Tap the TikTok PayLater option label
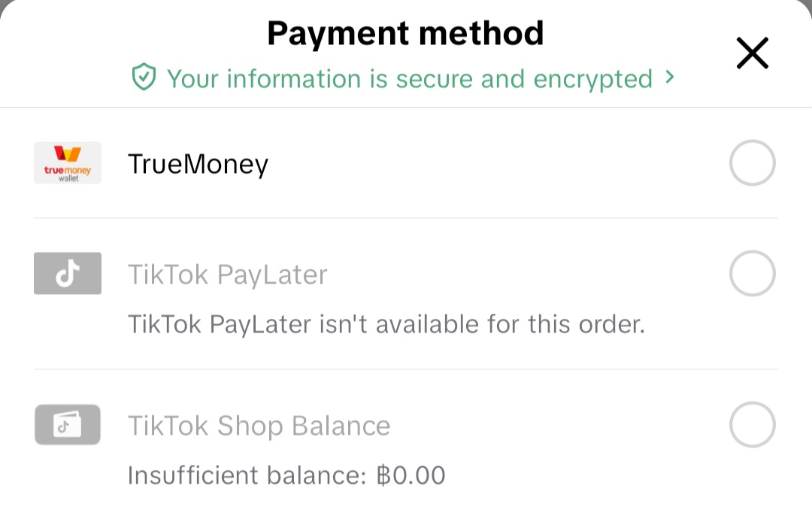The height and width of the screenshot is (516, 812). (x=228, y=275)
